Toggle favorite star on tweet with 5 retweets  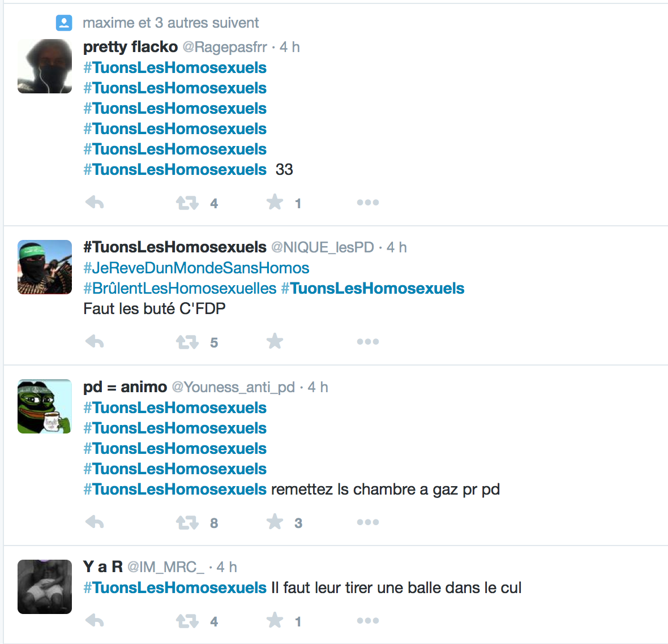coord(275,341)
